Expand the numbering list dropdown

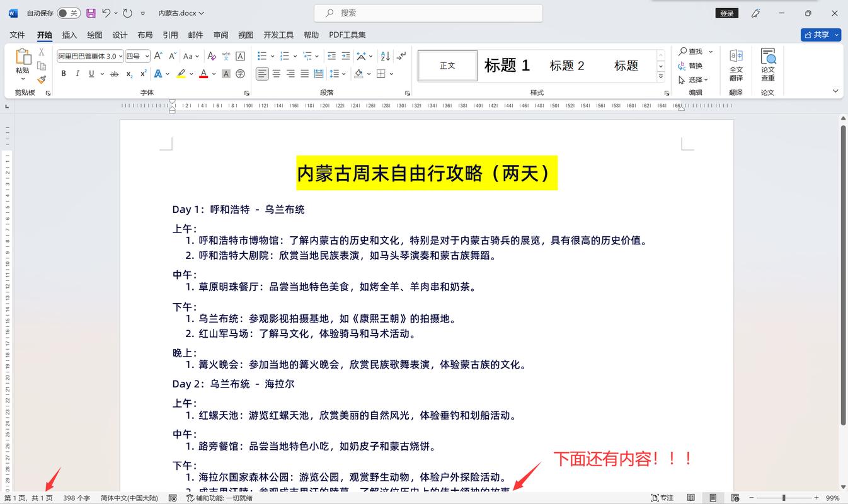pos(295,56)
